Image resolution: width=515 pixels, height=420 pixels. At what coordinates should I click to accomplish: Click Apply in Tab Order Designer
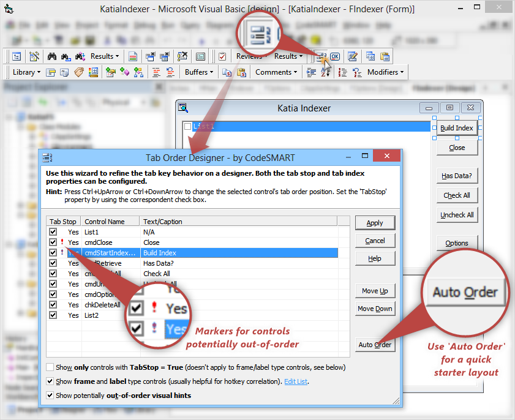coord(375,223)
